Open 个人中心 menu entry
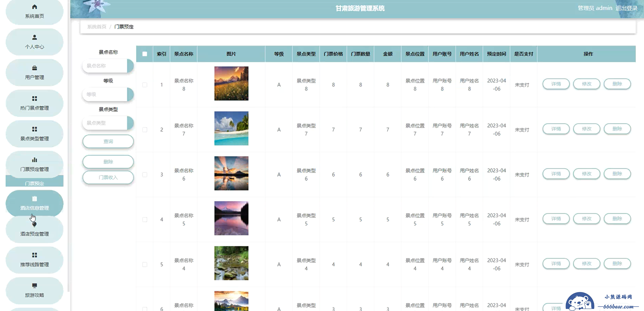The height and width of the screenshot is (311, 644). [x=35, y=42]
